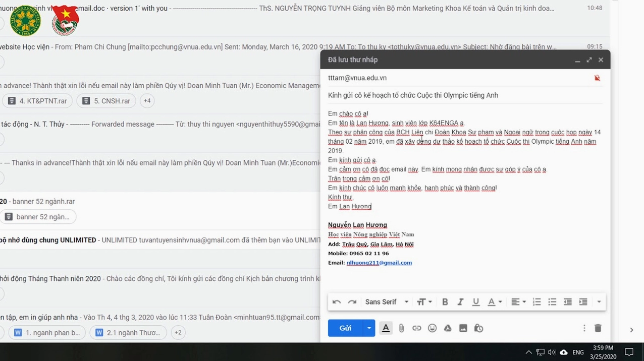
Task: Open the discard draft trash icon
Action: click(x=598, y=328)
